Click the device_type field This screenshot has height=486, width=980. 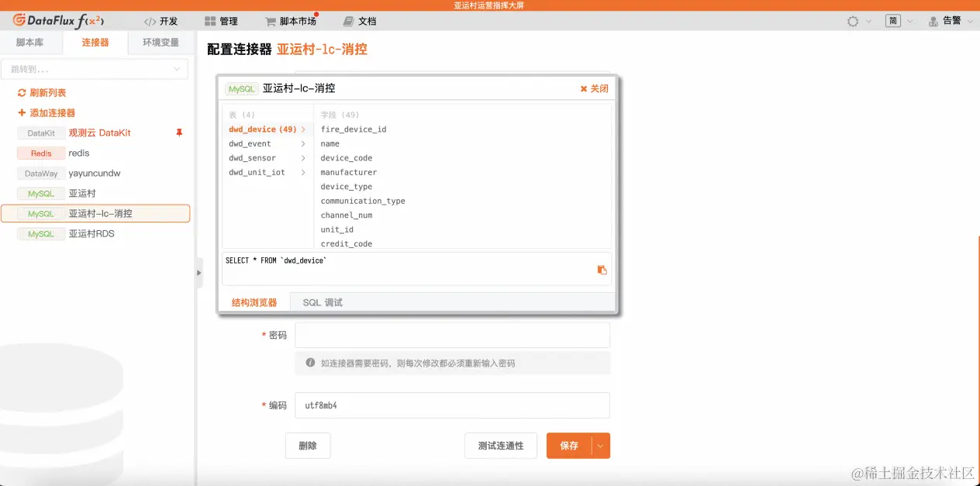[347, 187]
